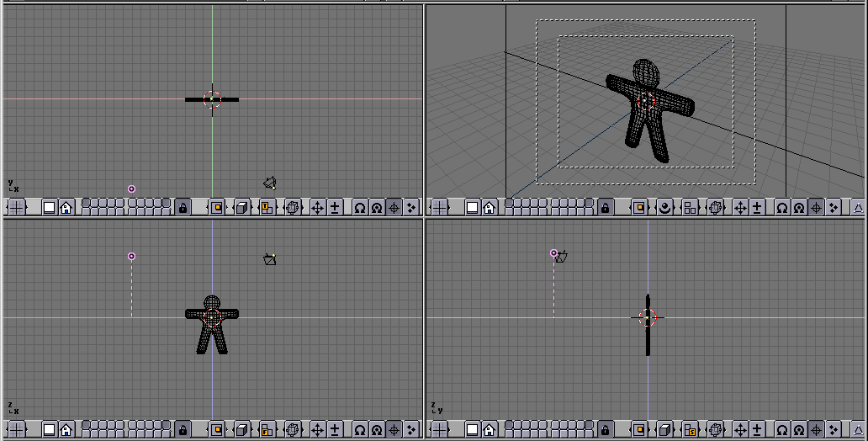
Task: Toggle the layer lock padlock in the side view header
Action: pos(606,430)
